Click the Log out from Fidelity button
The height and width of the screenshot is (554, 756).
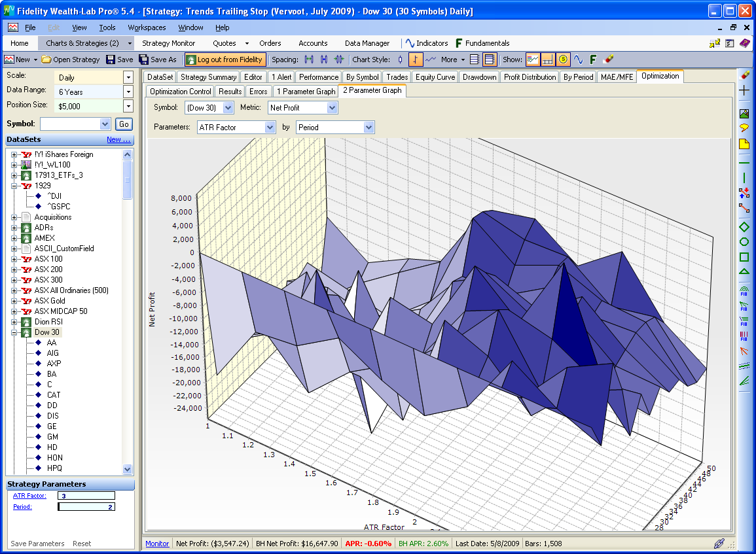225,60
